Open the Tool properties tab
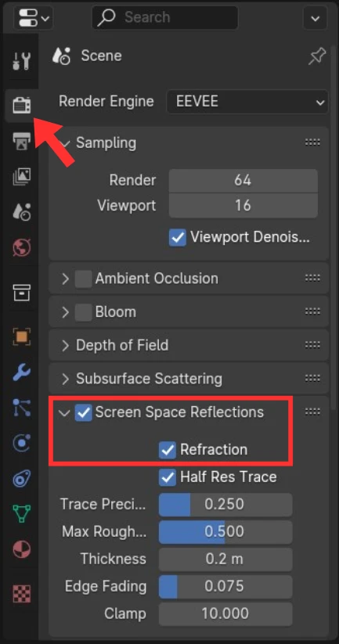Viewport: 339px width, 644px height. point(21,60)
